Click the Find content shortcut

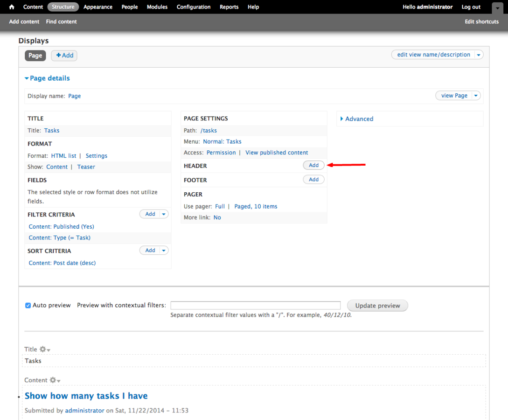(61, 22)
